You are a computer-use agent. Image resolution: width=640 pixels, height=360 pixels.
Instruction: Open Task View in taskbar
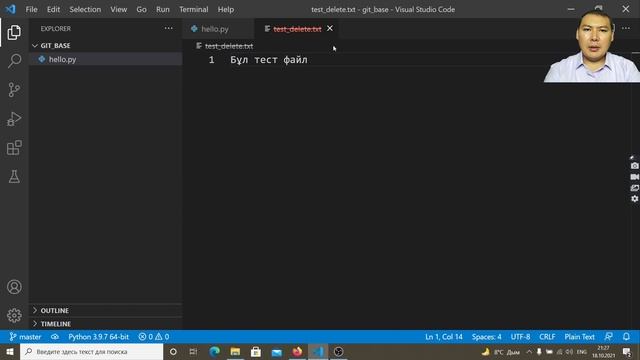point(193,351)
